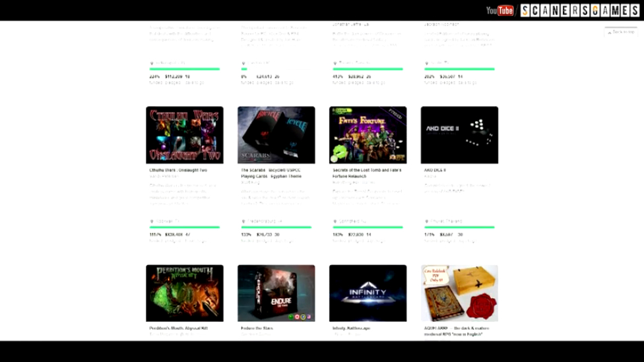644x362 pixels.
Task: Click the Back to top button
Action: coord(621,32)
